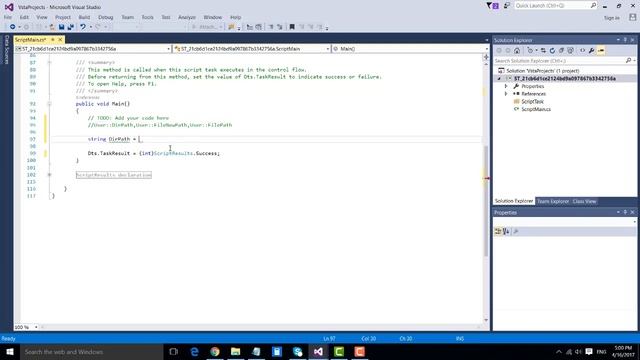Expand the collapsed ScriptResults declaration region
640x360 pixels.
[49, 175]
